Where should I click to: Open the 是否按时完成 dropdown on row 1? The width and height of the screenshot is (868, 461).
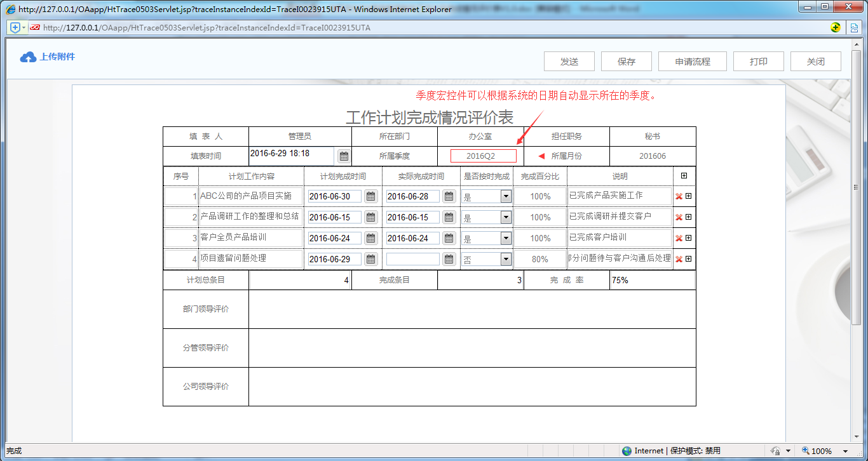click(505, 196)
